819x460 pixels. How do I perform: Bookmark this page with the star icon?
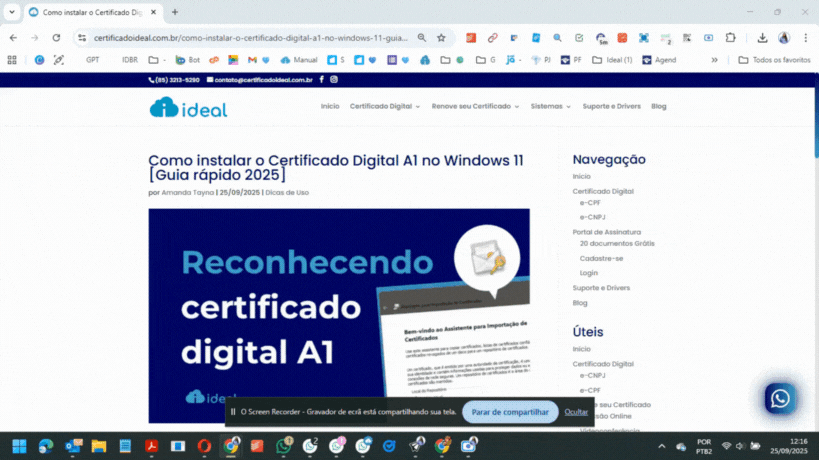(x=441, y=38)
